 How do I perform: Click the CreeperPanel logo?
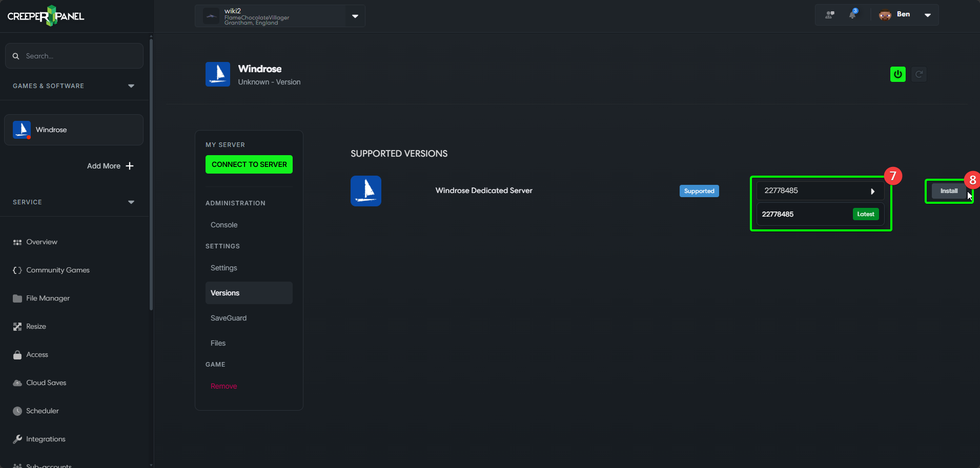[x=45, y=15]
